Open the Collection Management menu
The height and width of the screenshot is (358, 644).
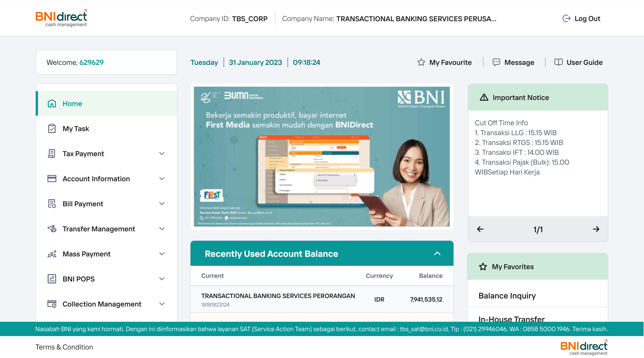[x=162, y=304]
